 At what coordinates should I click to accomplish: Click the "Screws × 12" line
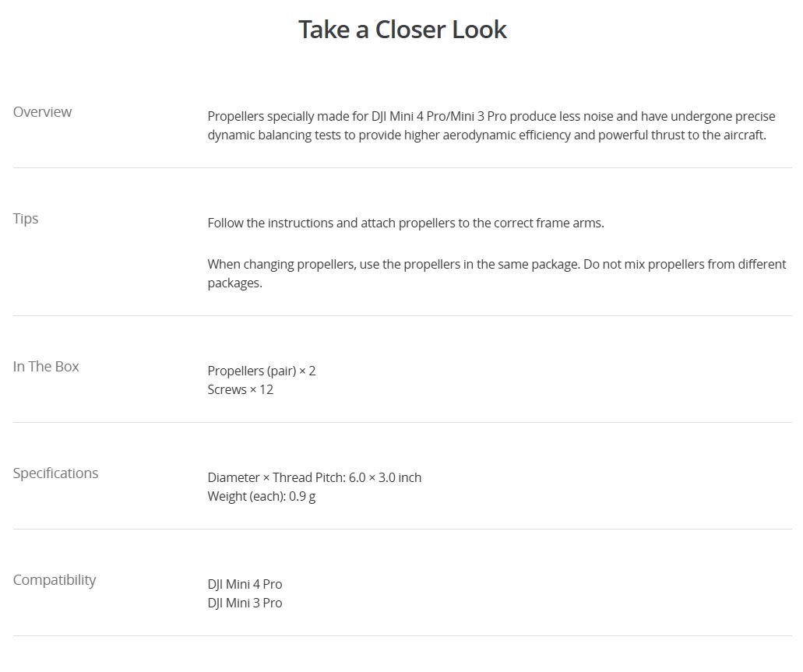point(241,389)
